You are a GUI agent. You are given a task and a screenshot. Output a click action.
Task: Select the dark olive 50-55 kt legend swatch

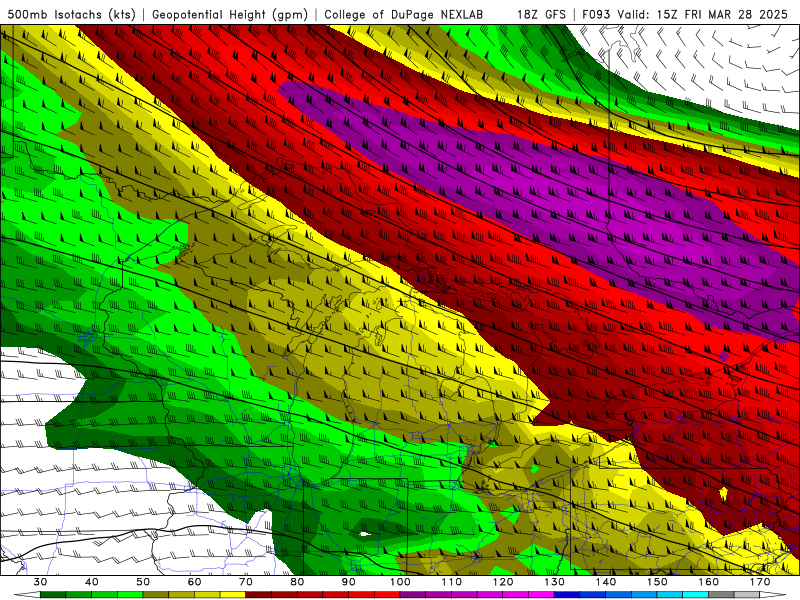pyautogui.click(x=156, y=595)
